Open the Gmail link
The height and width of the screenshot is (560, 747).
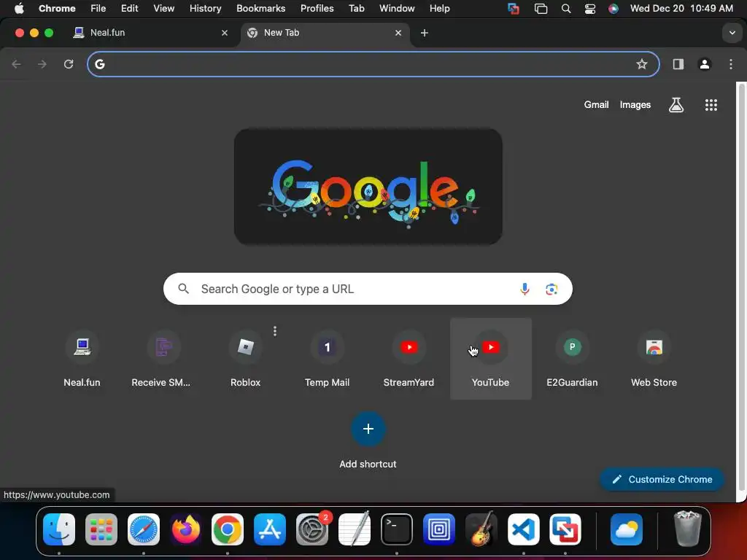click(x=597, y=105)
